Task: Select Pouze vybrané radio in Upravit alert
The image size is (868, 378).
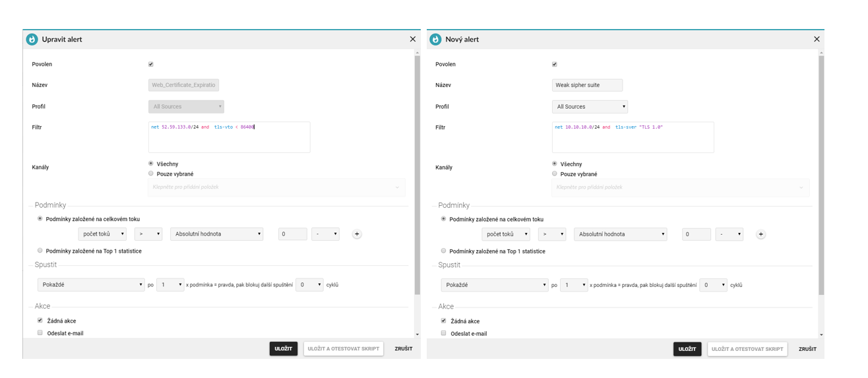Action: point(151,173)
